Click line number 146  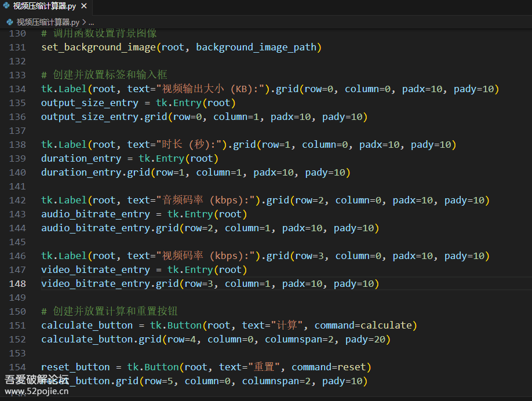point(17,256)
